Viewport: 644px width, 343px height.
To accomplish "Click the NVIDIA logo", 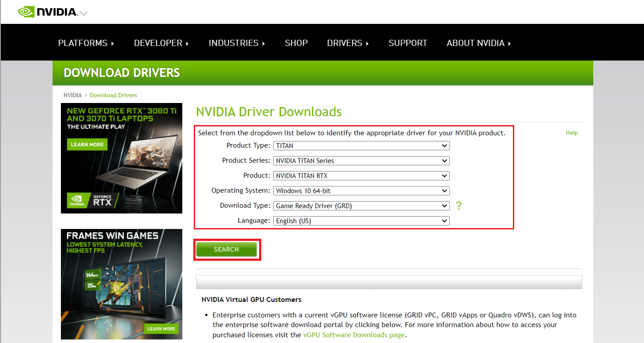I will (x=48, y=12).
